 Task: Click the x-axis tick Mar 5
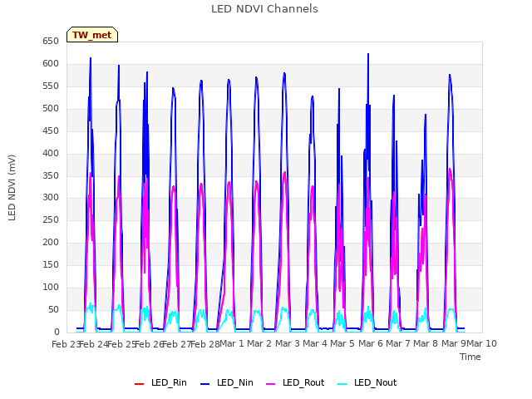coord(342,343)
